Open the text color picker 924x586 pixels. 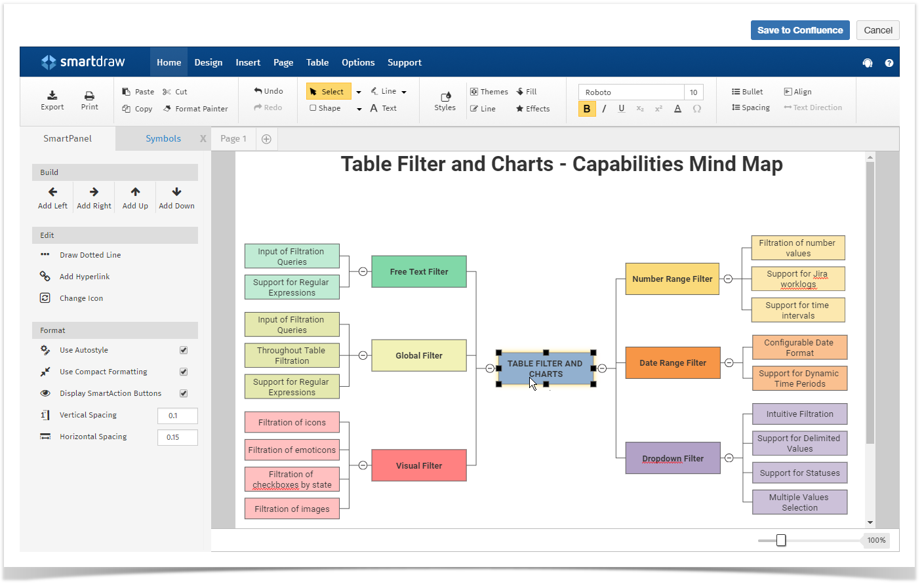click(x=677, y=109)
